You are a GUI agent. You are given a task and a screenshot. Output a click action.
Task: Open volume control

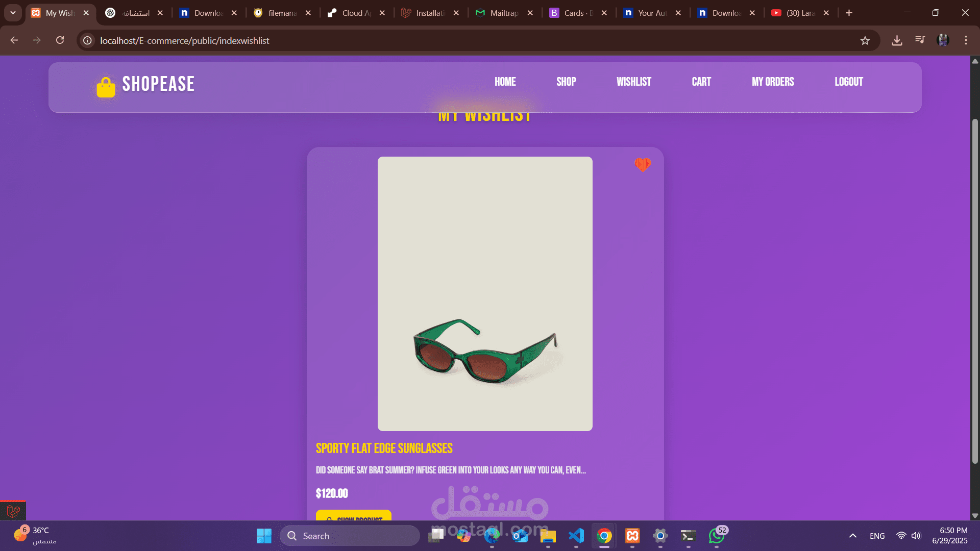click(916, 536)
